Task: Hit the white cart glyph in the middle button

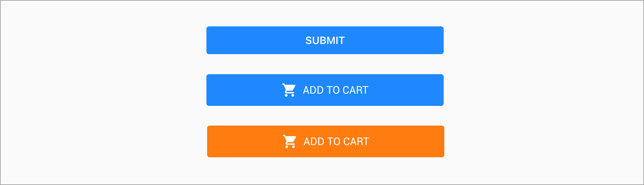Action: click(289, 90)
